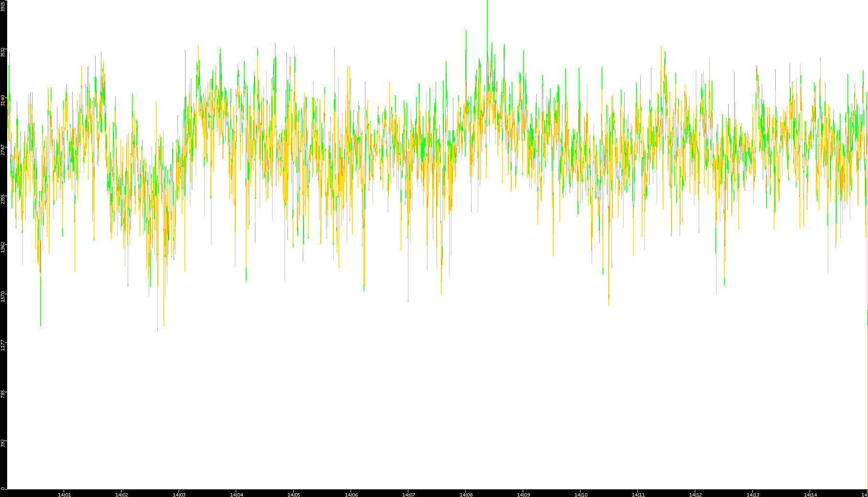The image size is (868, 497).
Task: Click the 14:03 time axis label
Action: 179,495
